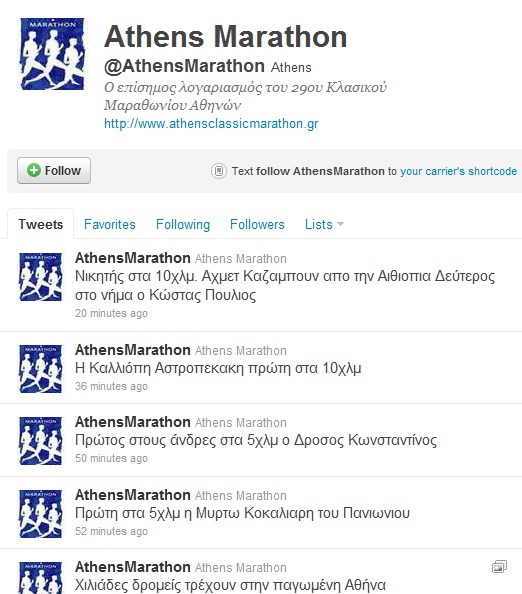Click the avatar on the 52 minutes ago tweet

[x=41, y=513]
